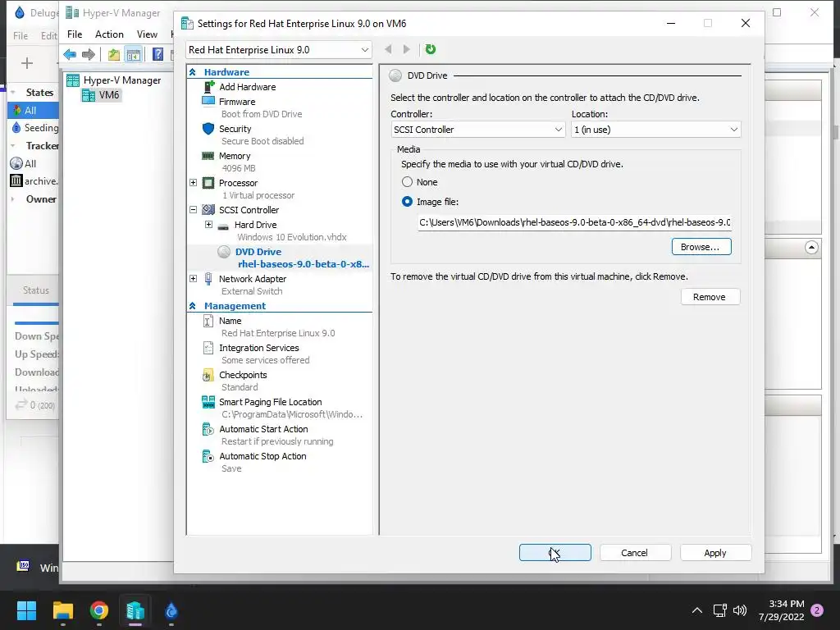
Task: Expand the Hard Drive tree node
Action: pos(209,225)
